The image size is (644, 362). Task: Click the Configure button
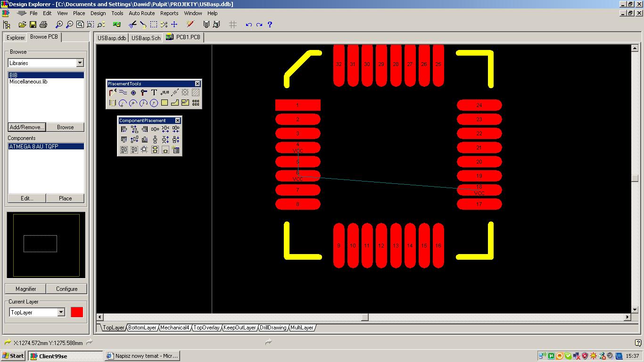tap(67, 289)
